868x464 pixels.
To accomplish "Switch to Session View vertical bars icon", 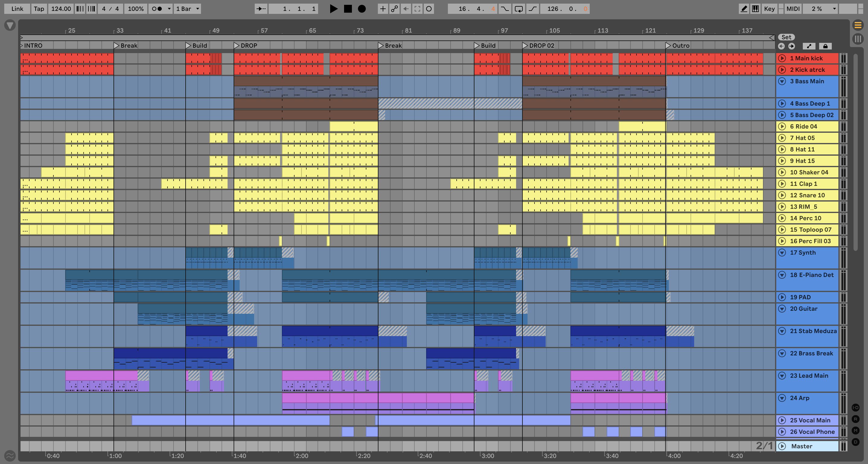I will (x=857, y=38).
